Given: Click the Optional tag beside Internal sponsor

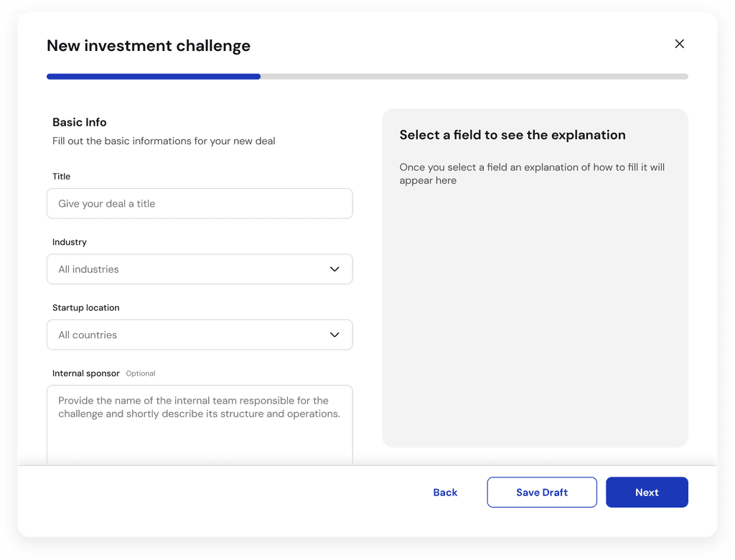Looking at the screenshot, I should [141, 373].
